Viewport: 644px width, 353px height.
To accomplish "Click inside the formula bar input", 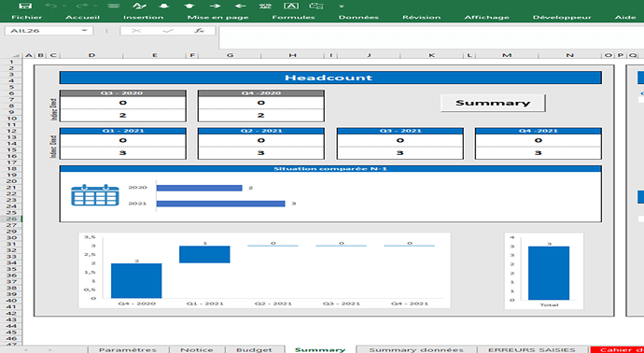I will click(x=431, y=37).
